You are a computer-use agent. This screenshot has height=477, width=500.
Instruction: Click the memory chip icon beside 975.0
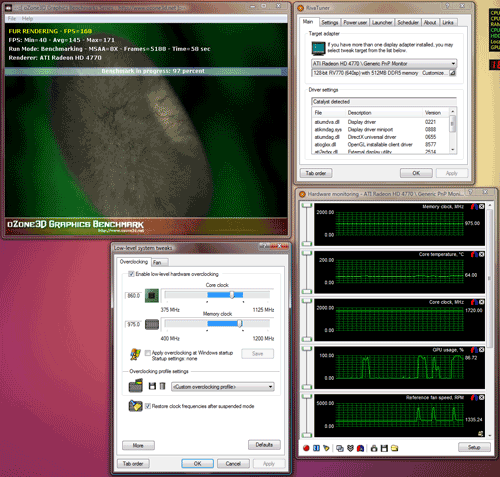(152, 324)
